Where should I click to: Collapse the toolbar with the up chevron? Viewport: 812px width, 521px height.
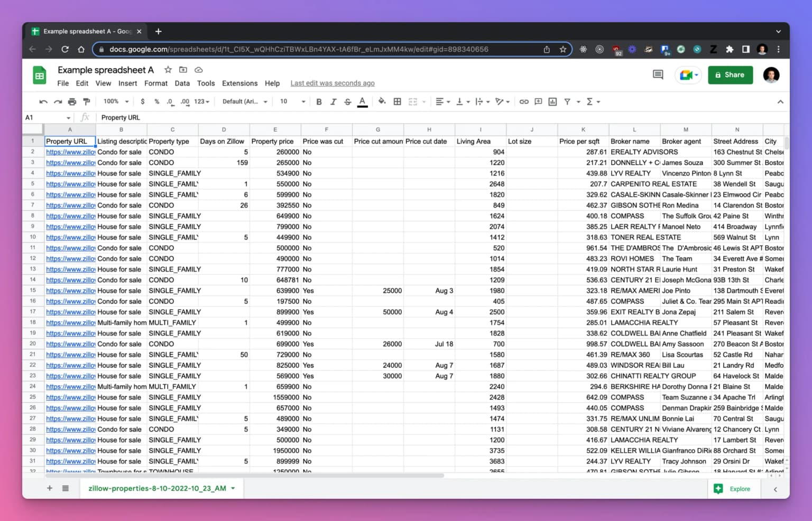point(780,101)
